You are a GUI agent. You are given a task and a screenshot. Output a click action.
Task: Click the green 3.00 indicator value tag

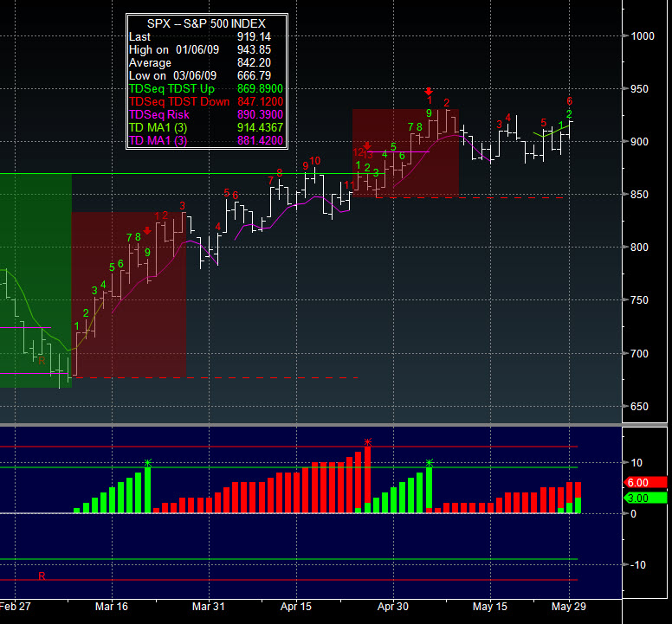point(645,499)
